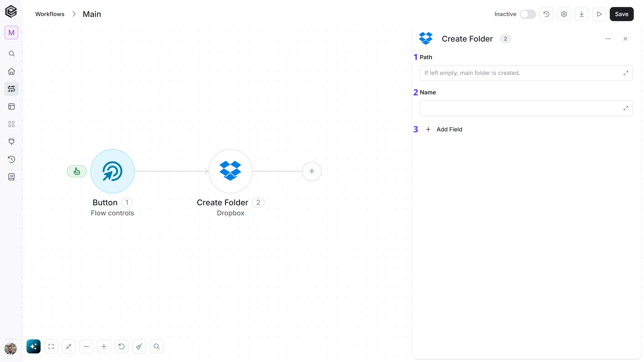Open the AI sparkle assistant button

point(34,346)
